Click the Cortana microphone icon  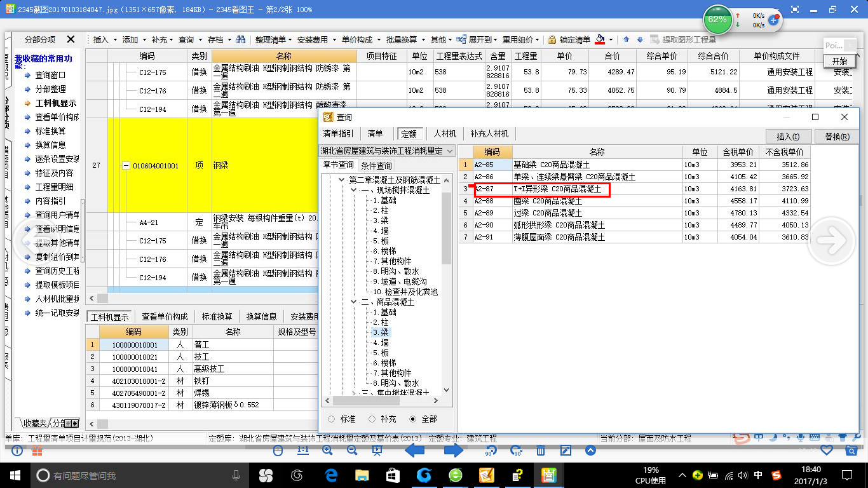tap(236, 475)
